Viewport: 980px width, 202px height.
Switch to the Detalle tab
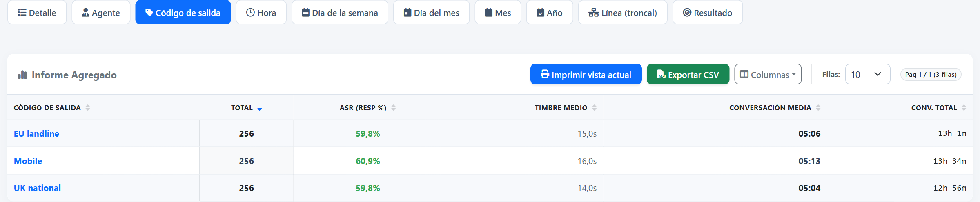(x=37, y=13)
